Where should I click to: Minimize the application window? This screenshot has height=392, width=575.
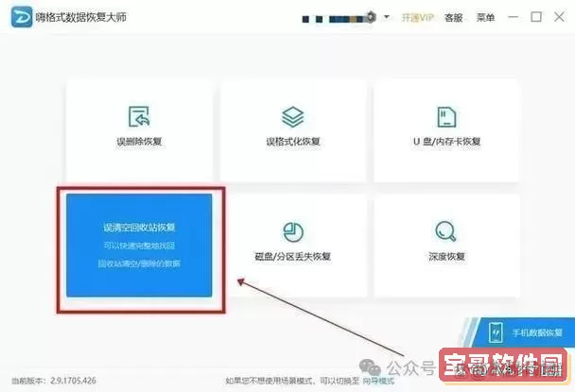[513, 17]
